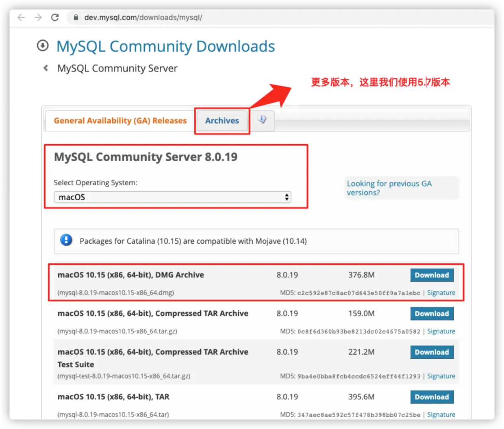Download the 221.2M TAR Test Suite
The image size is (504, 429).
(x=432, y=352)
